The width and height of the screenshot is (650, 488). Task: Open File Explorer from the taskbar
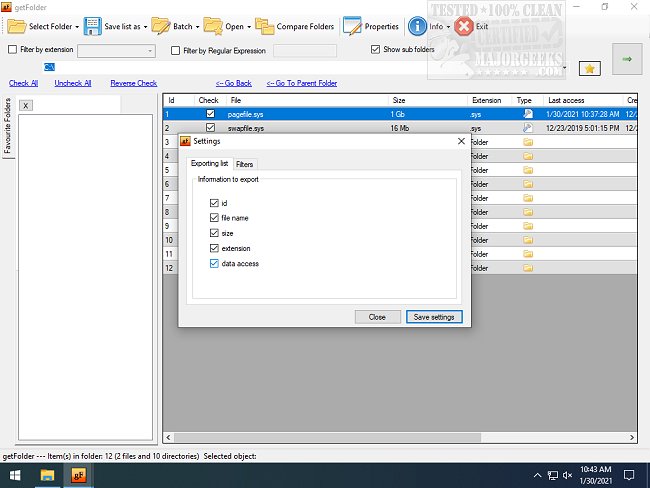coord(47,476)
